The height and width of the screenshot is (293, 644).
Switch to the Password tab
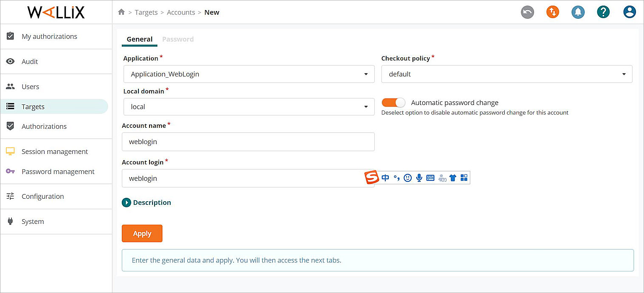click(178, 39)
